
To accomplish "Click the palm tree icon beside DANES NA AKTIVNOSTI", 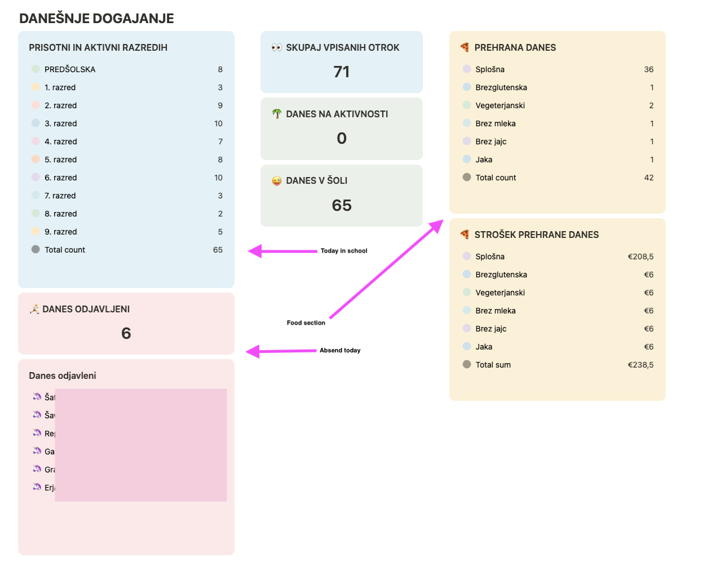I will [276, 114].
